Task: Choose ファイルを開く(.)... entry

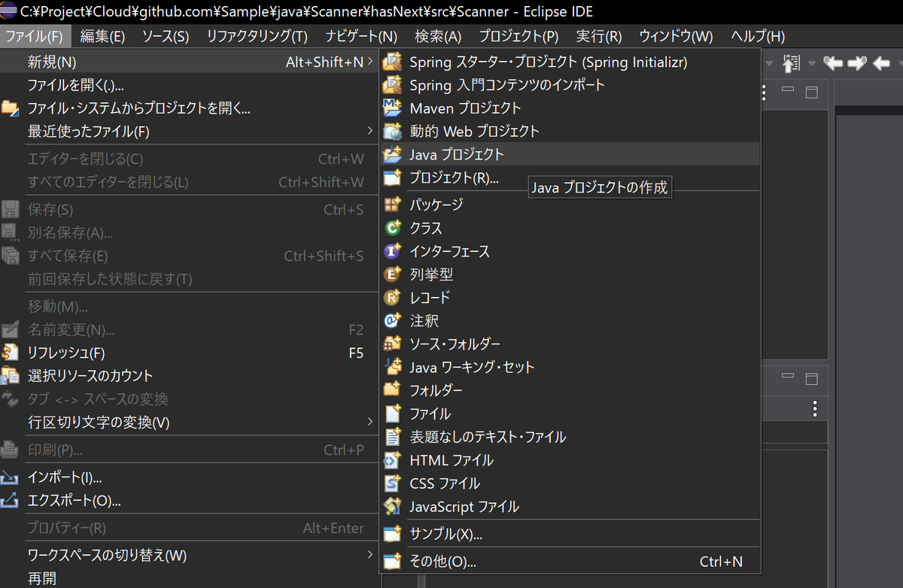Action: [x=188, y=85]
